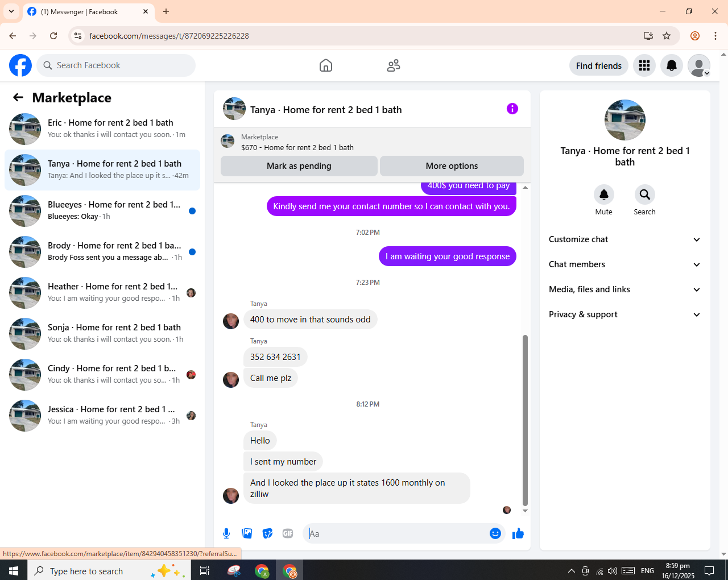Click Tanya's avatar beside Call me plz
The height and width of the screenshot is (580, 728).
(x=231, y=379)
